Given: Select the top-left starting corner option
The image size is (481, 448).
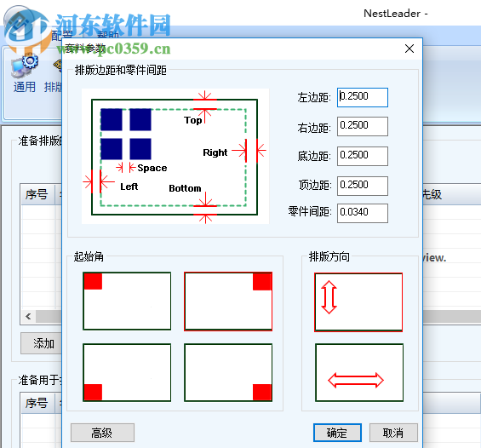Looking at the screenshot, I should pos(127,301).
